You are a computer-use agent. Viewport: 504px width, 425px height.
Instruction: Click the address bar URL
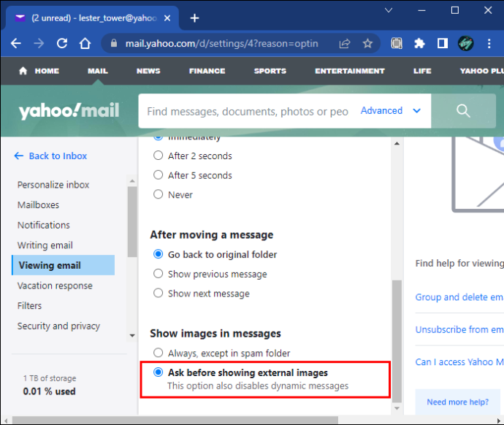tap(222, 43)
